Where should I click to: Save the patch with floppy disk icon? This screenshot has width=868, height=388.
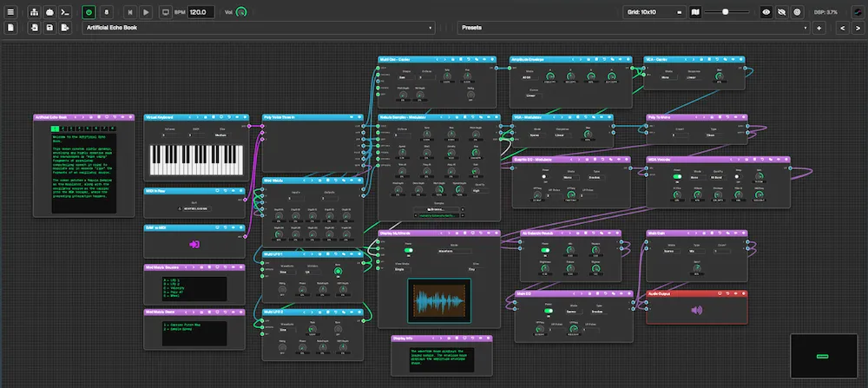click(x=49, y=28)
